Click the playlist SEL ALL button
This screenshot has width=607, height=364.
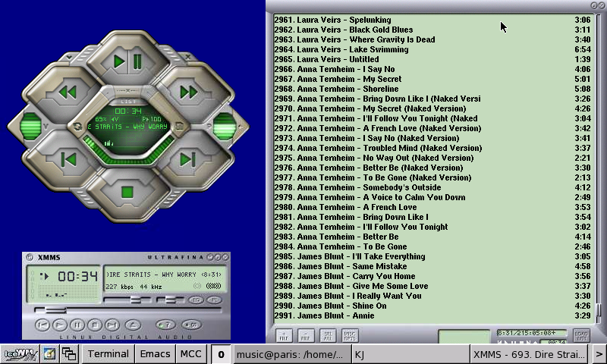(328, 335)
